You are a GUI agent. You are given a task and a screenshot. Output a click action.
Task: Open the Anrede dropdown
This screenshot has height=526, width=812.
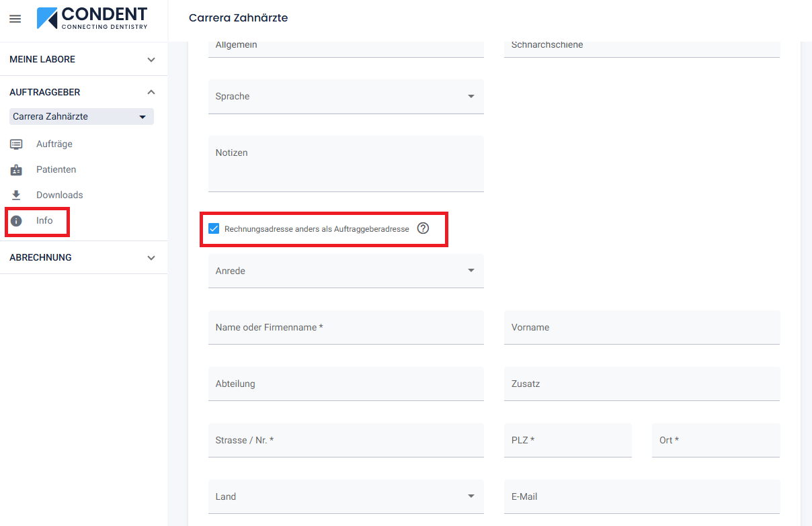(346, 271)
